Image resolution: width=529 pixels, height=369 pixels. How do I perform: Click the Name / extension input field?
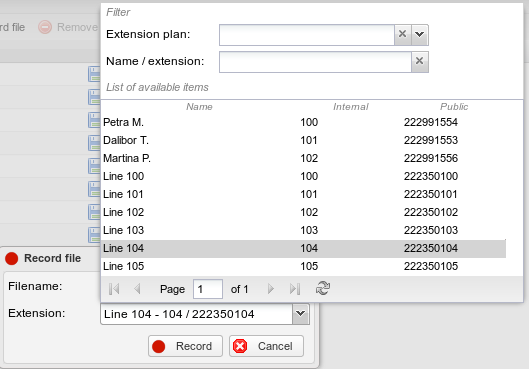click(315, 62)
